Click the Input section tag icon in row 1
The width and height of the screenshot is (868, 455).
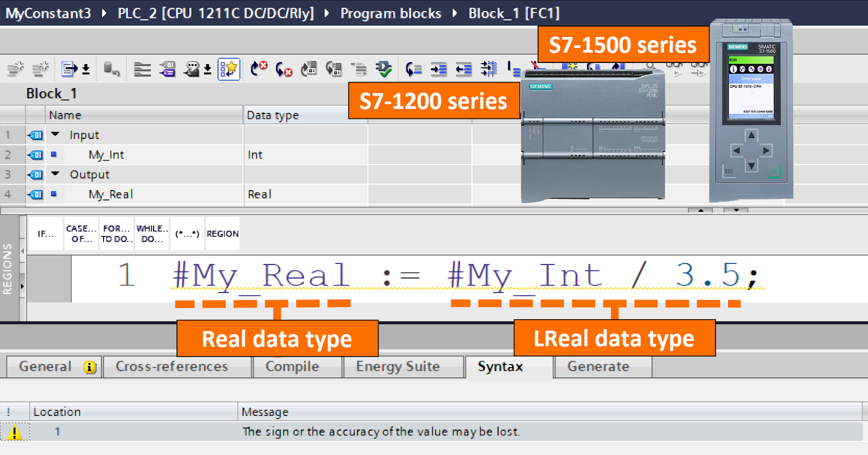tap(36, 135)
